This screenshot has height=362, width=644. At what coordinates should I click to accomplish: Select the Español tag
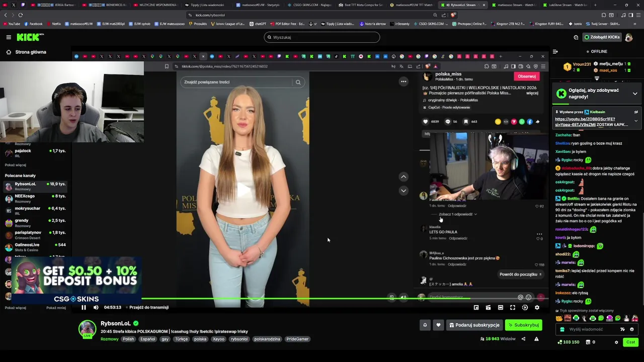pyautogui.click(x=148, y=339)
